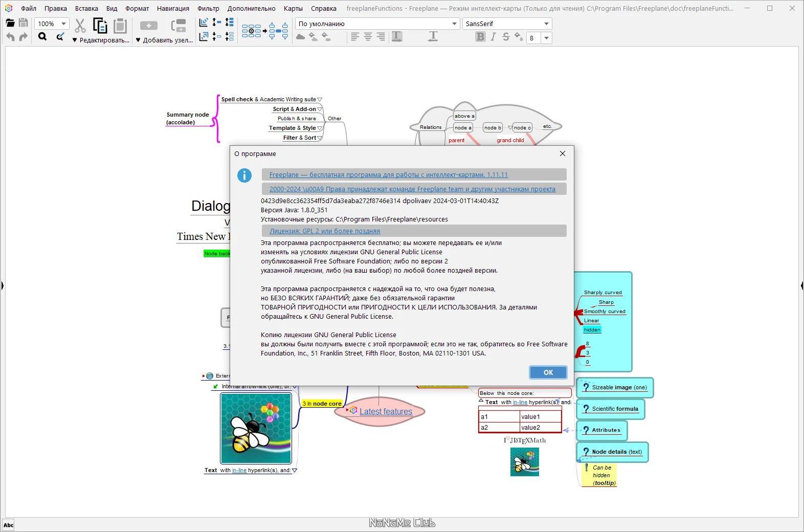Viewport: 804px width, 532px height.
Task: Click the copy icon in toolbar
Action: click(x=100, y=25)
